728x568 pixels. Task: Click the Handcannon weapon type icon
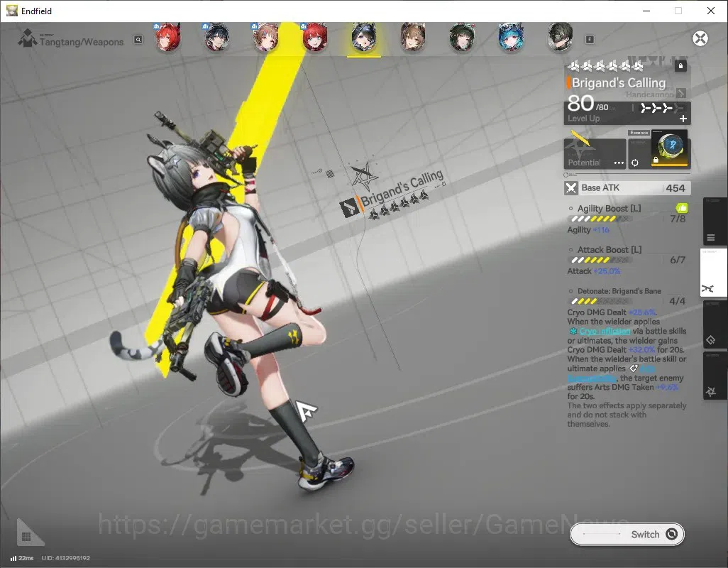(x=681, y=94)
